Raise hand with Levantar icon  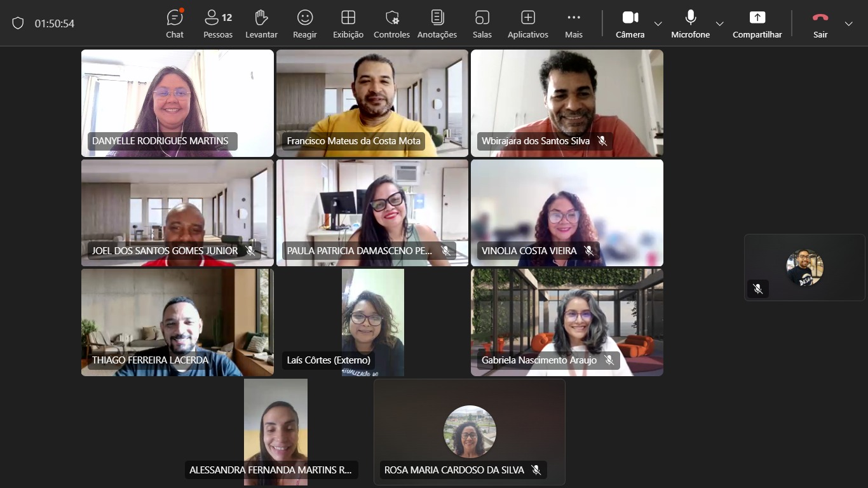(x=261, y=24)
